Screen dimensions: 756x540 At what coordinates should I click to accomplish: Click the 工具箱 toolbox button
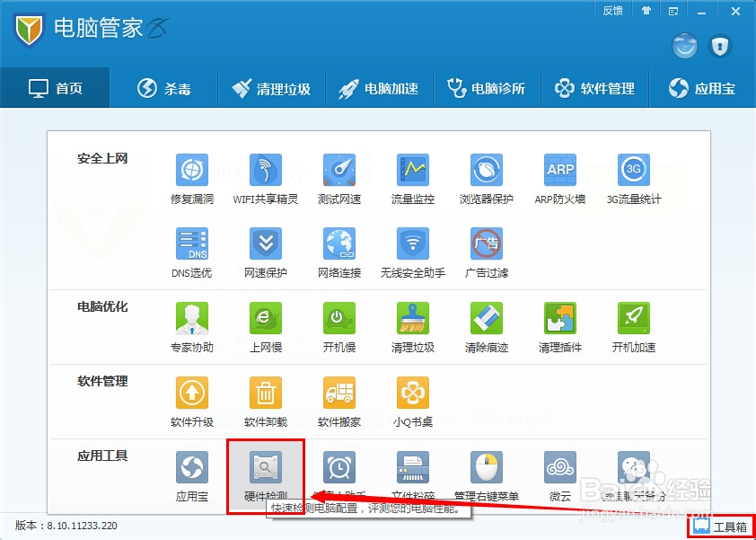[x=722, y=527]
